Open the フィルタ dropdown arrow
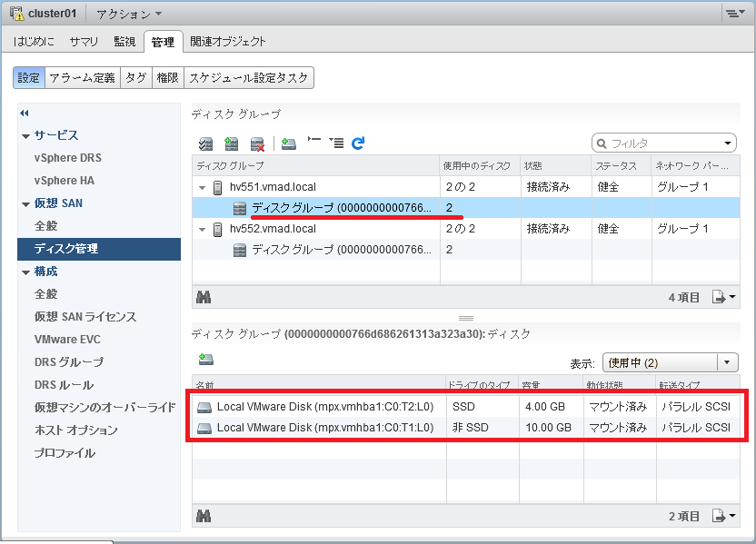The height and width of the screenshot is (544, 756). click(x=727, y=143)
